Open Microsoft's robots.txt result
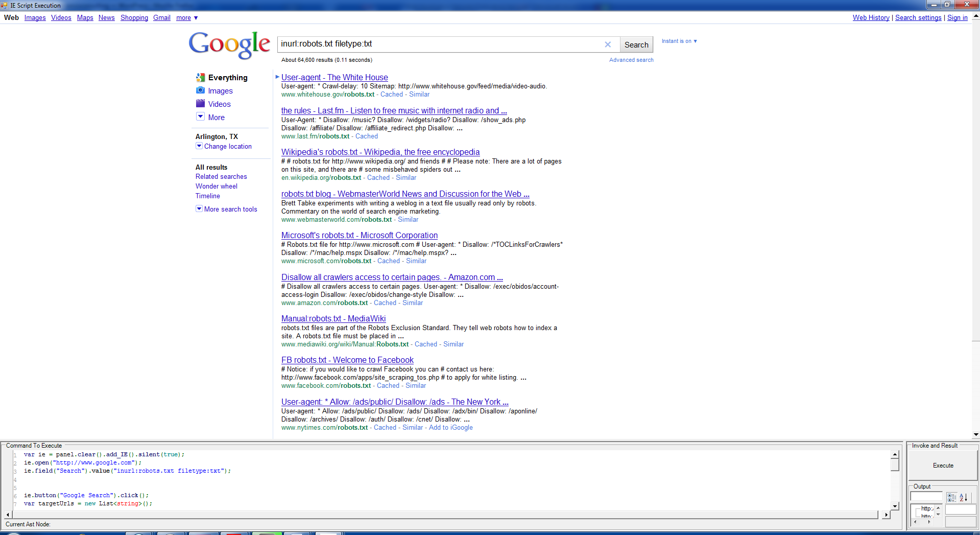The width and height of the screenshot is (980, 535). [359, 236]
